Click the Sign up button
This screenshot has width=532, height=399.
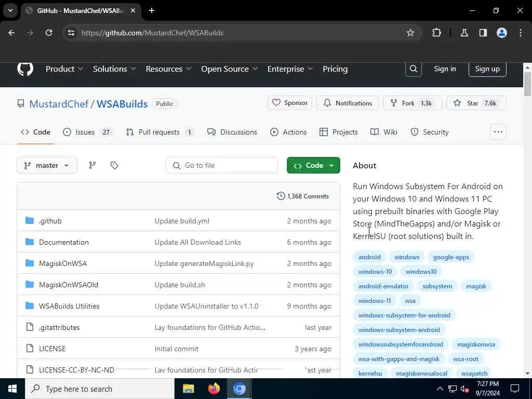(x=487, y=69)
